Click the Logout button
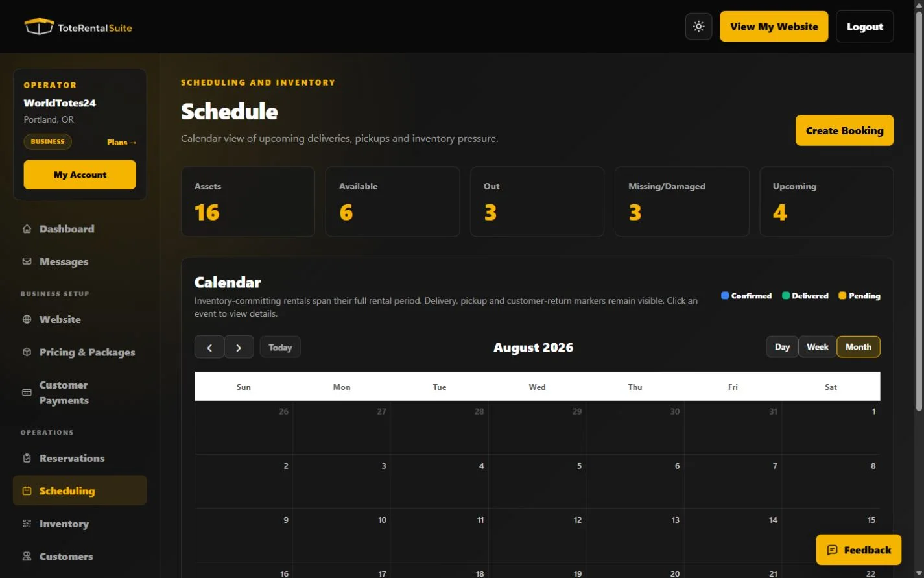 coord(864,27)
